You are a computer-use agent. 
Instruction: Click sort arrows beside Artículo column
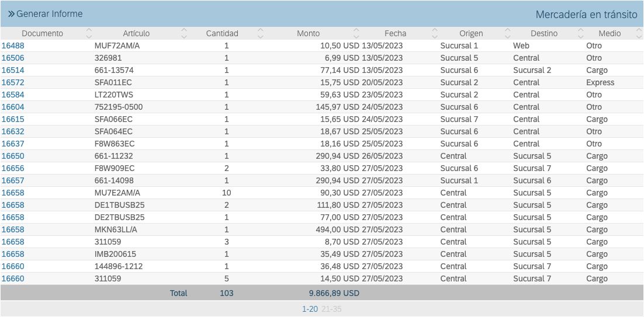pos(184,34)
